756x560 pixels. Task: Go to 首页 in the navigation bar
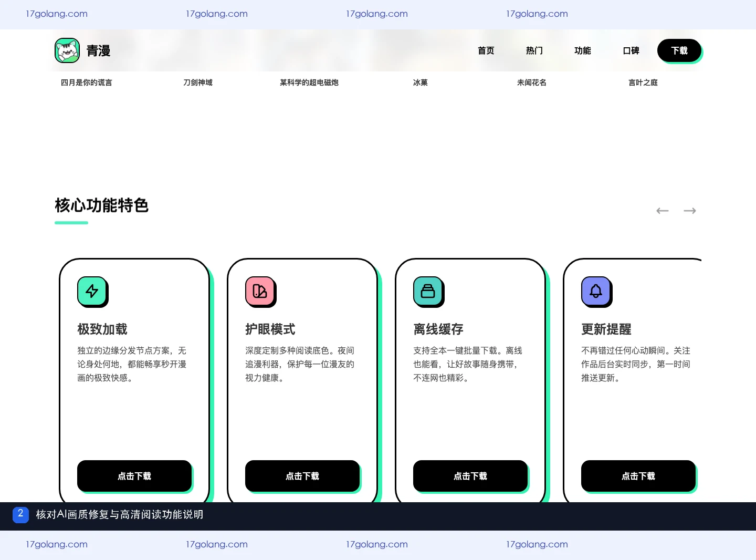pyautogui.click(x=486, y=50)
